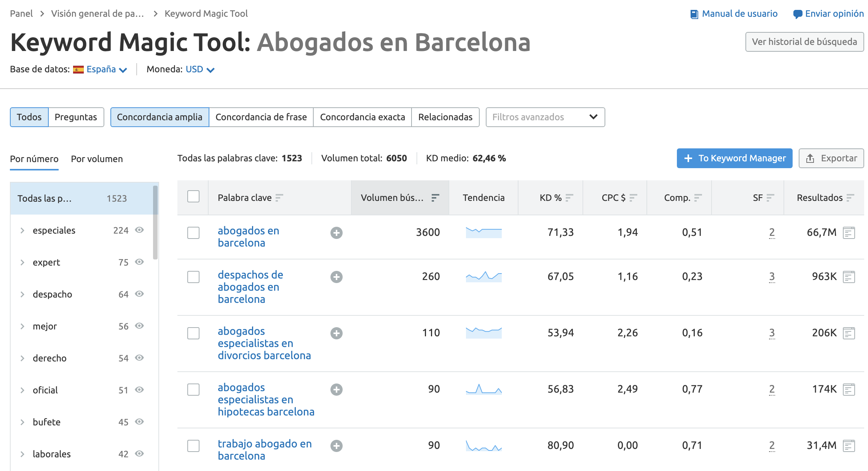Toggle eye icon for 'oficial' group
This screenshot has height=471, width=868.
pos(140,390)
